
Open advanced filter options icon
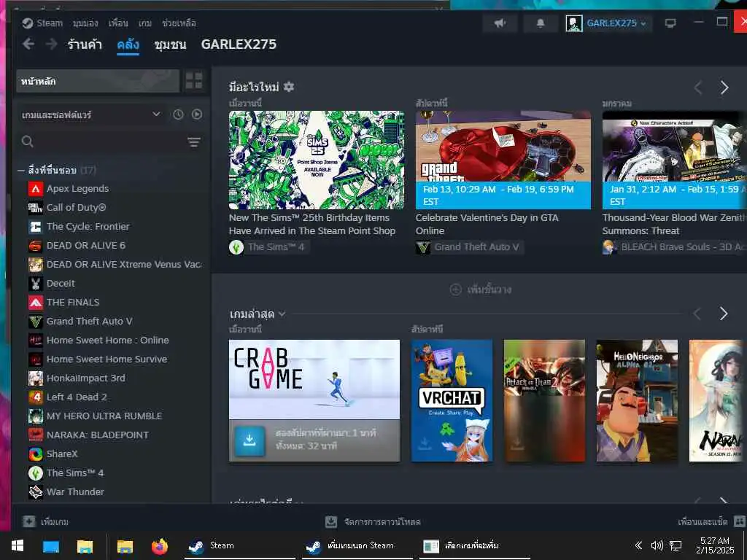click(x=194, y=142)
